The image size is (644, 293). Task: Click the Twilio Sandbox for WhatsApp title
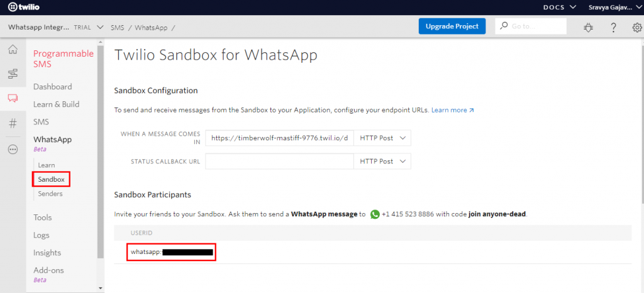click(216, 55)
